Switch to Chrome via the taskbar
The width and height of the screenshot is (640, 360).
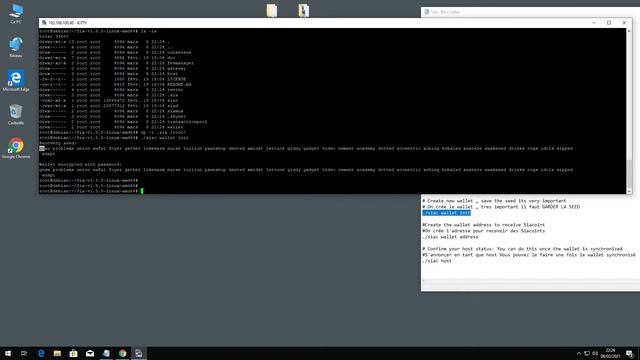(122, 353)
